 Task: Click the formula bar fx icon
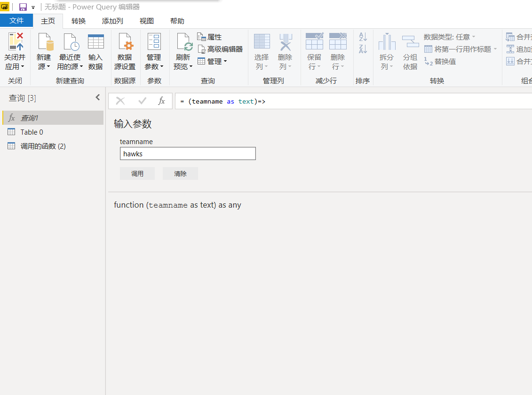pyautogui.click(x=161, y=101)
